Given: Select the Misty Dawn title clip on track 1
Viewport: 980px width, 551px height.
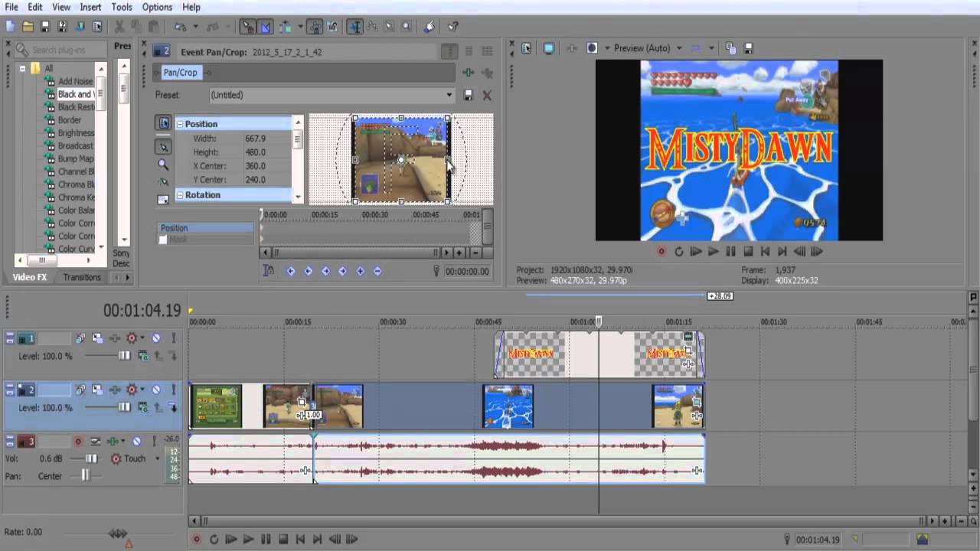Looking at the screenshot, I should point(599,354).
